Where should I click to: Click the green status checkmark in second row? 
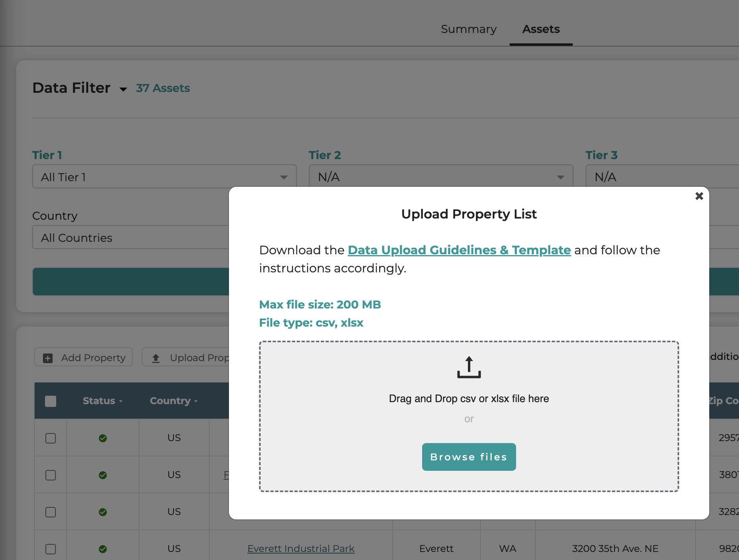coord(103,475)
